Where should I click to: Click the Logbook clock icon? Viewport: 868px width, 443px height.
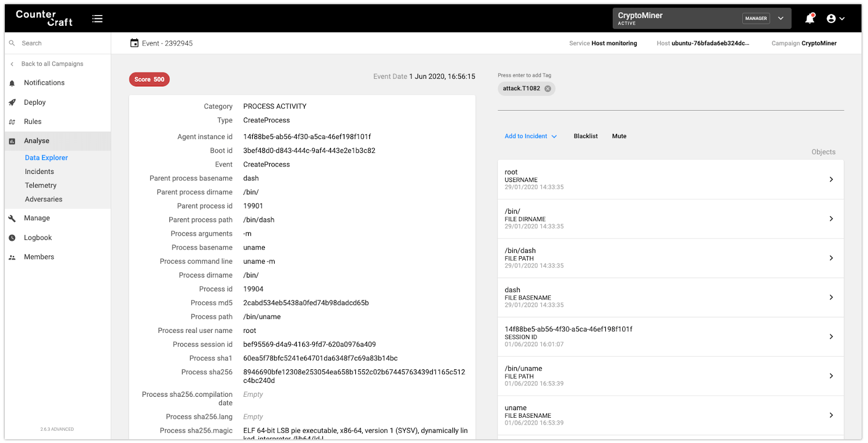[12, 238]
